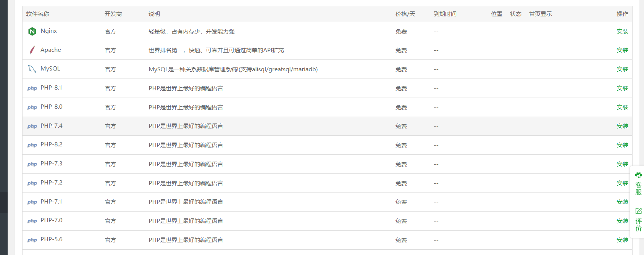The image size is (644, 255).
Task: Click the php icon beside PHP-7.3
Action: pos(32,164)
